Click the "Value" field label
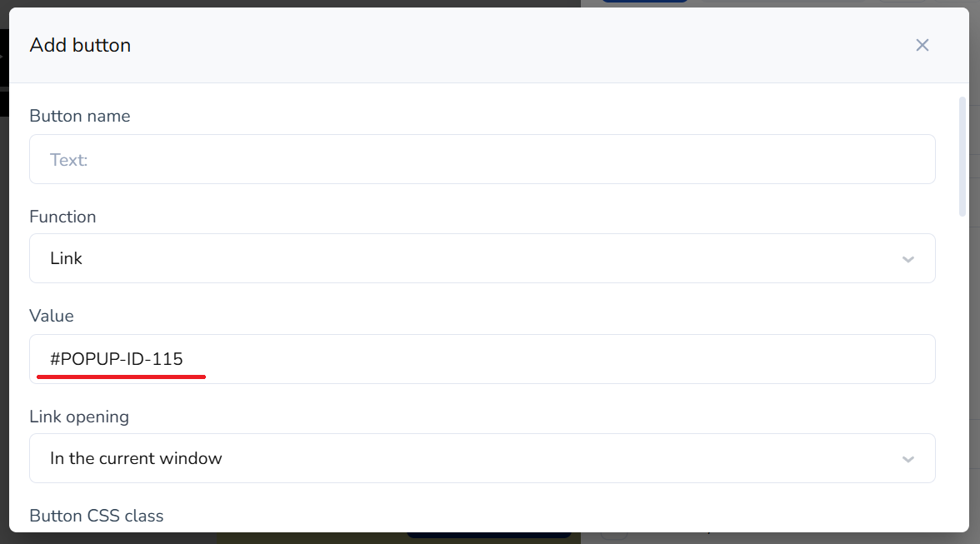Viewport: 980px width, 544px height. coord(52,316)
